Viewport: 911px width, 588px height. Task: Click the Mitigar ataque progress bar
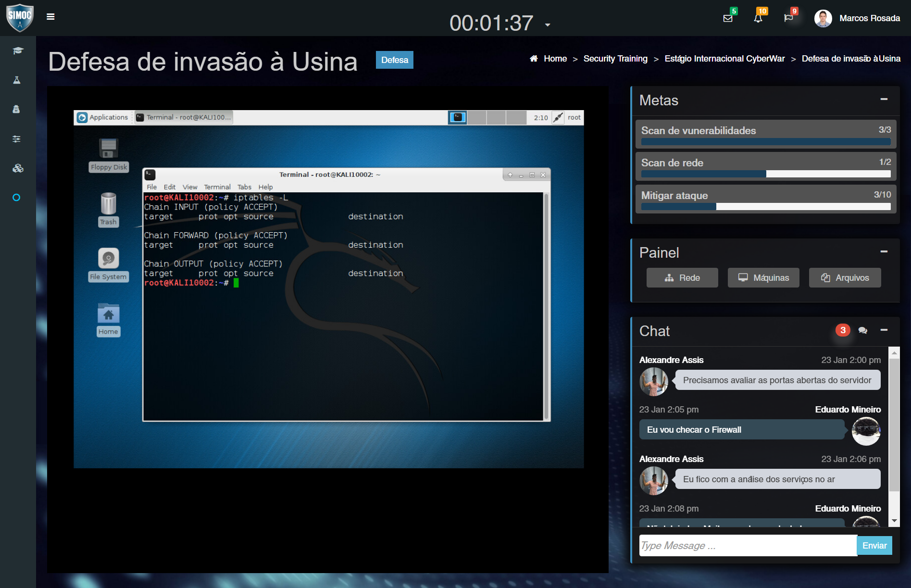[765, 207]
